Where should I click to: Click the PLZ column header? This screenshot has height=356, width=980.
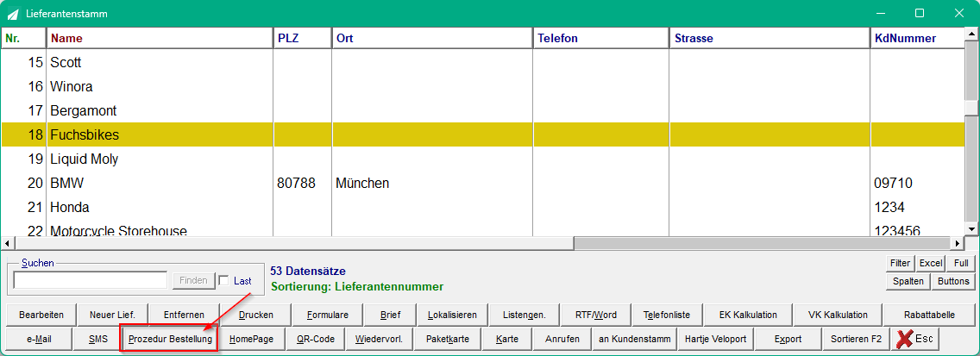(303, 38)
